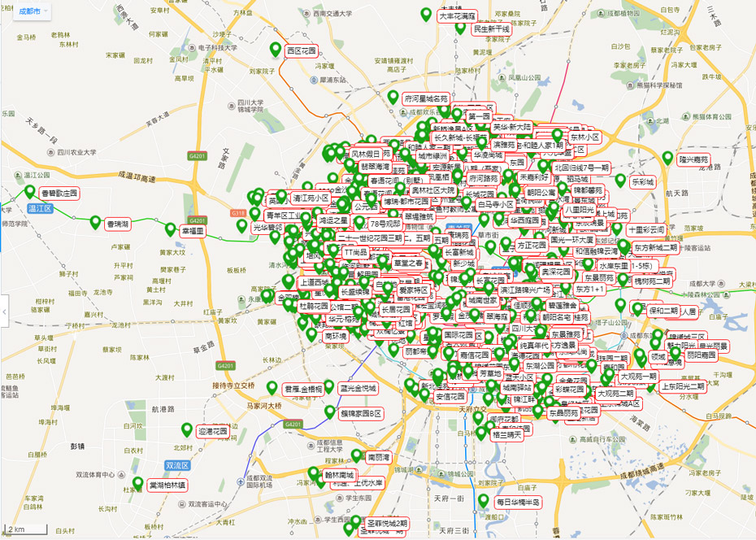Click the 府河星城名苑 label
Viewport: 756px width, 540px height.
point(426,98)
